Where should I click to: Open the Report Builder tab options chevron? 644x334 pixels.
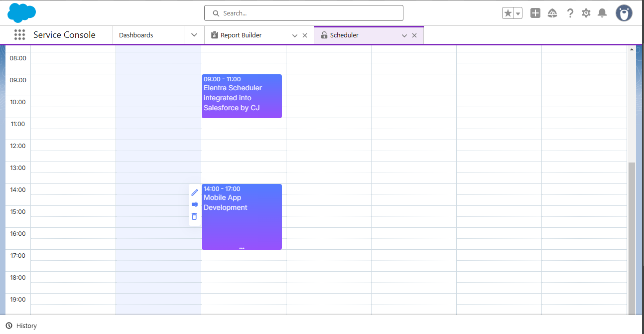(295, 35)
